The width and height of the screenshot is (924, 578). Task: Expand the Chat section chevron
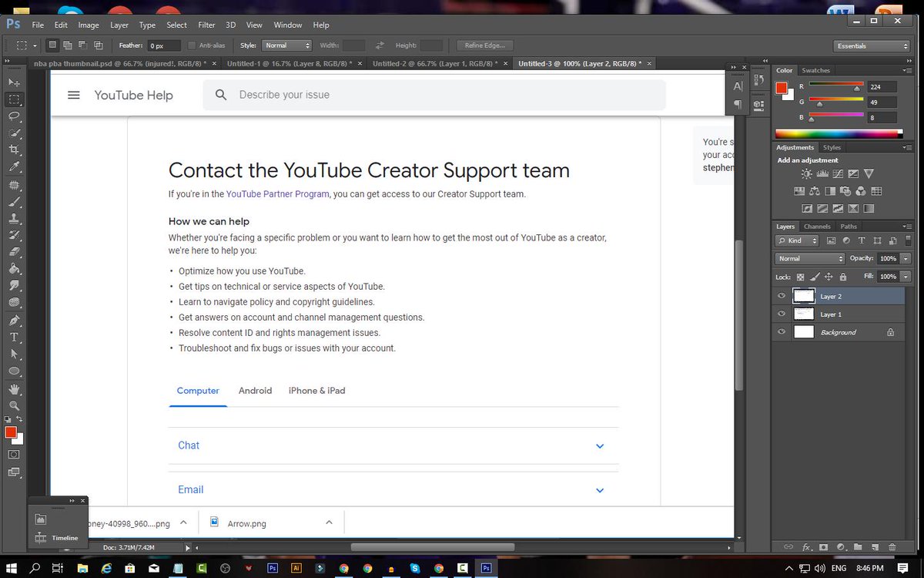pos(600,446)
